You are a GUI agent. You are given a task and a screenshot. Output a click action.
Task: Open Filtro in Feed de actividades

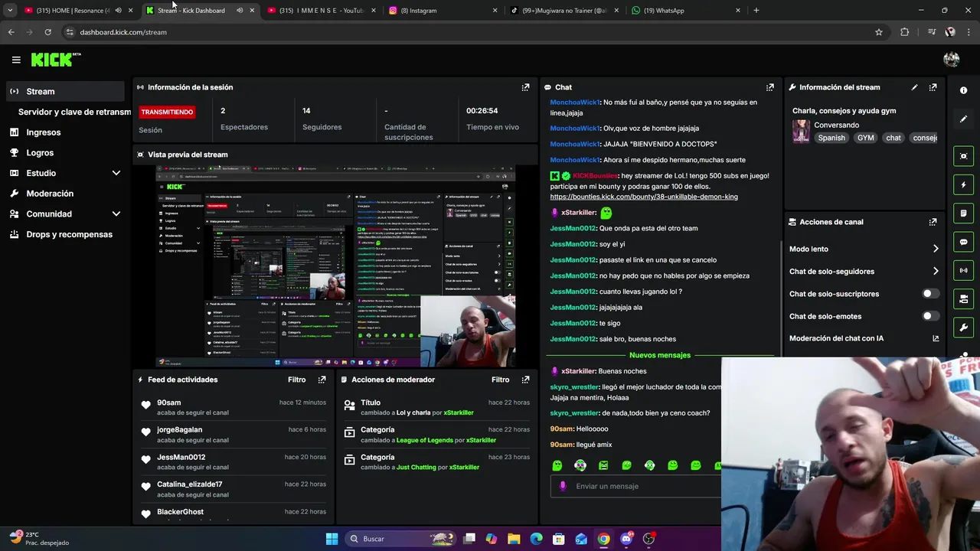coord(296,380)
